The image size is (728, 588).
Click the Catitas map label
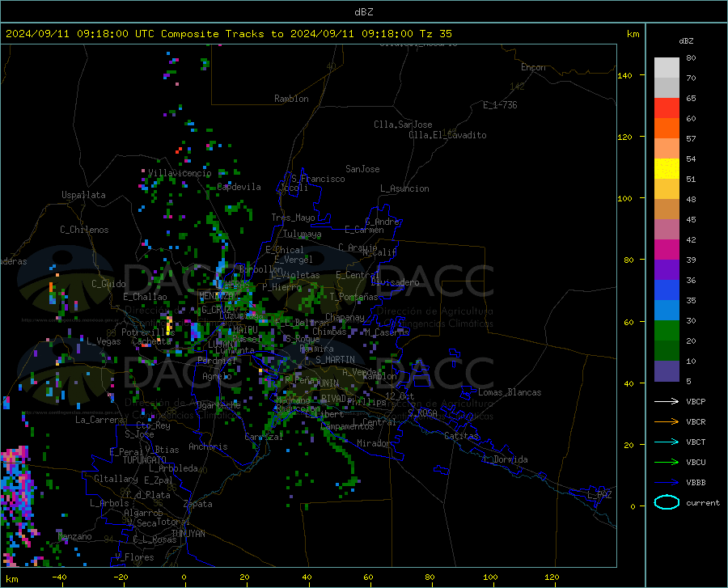click(461, 436)
